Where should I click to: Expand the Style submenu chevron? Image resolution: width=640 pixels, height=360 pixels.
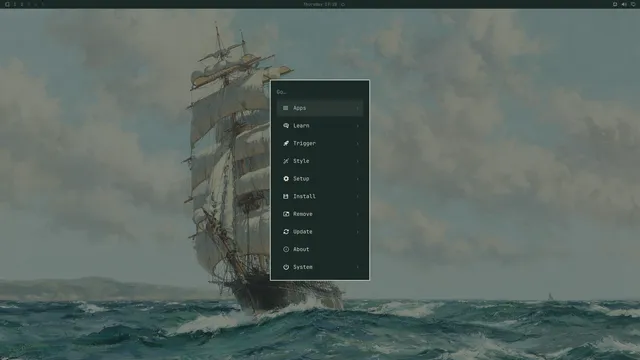point(358,161)
